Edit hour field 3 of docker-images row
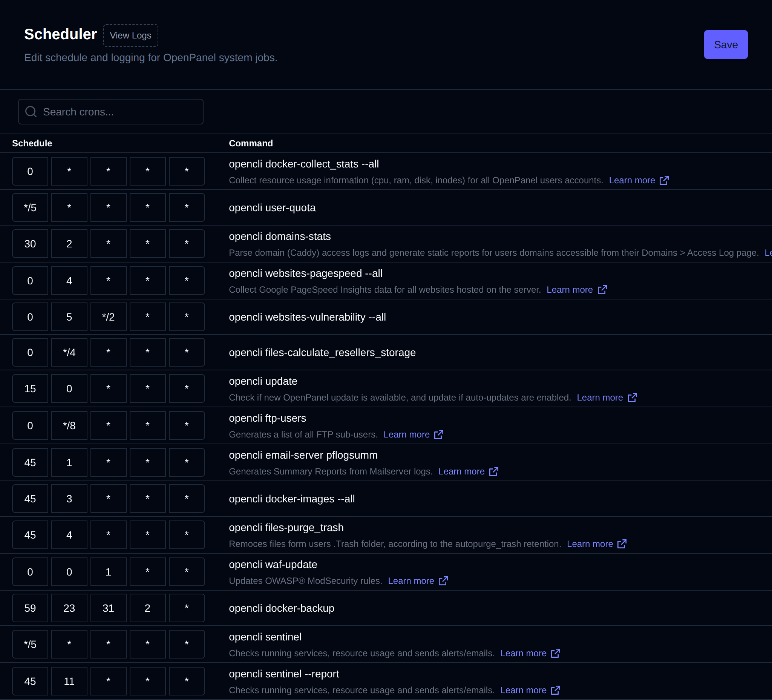Image resolution: width=772 pixels, height=700 pixels. pyautogui.click(x=69, y=499)
